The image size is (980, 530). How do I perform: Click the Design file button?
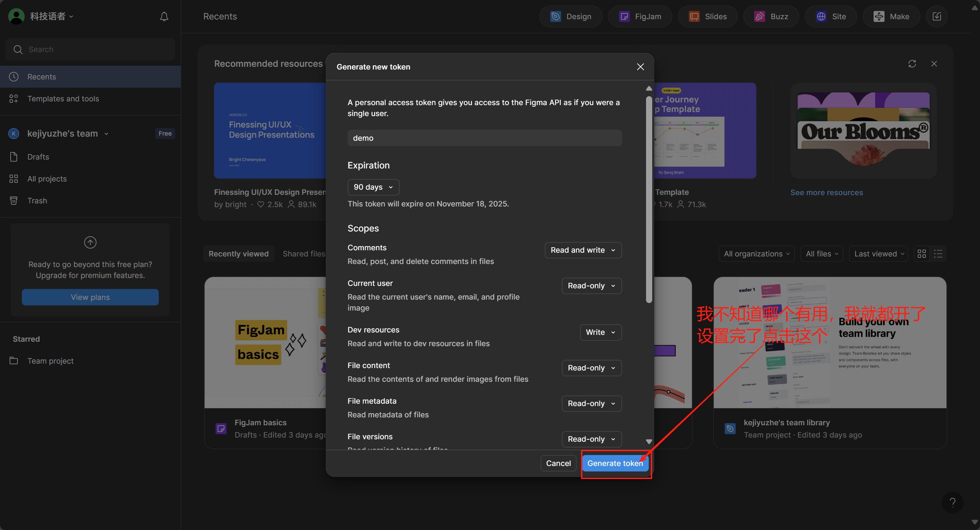pos(571,16)
